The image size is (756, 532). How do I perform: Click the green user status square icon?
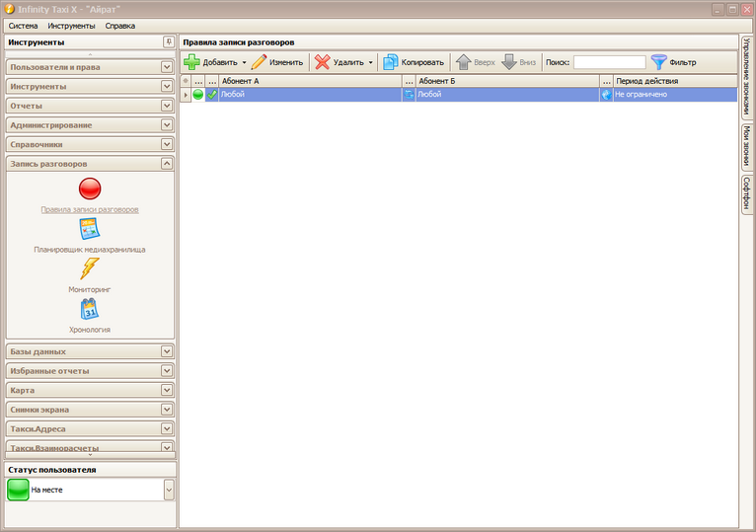coord(19,490)
